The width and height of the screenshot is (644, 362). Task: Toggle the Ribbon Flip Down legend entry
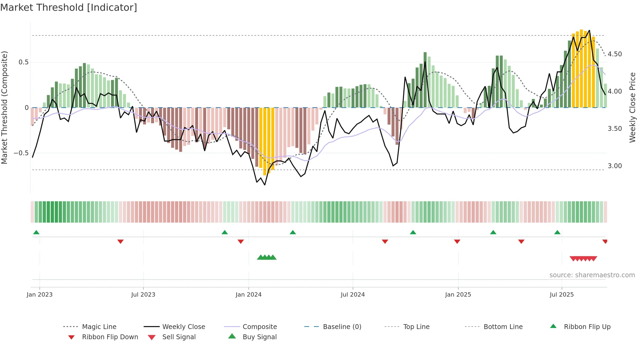[103, 337]
